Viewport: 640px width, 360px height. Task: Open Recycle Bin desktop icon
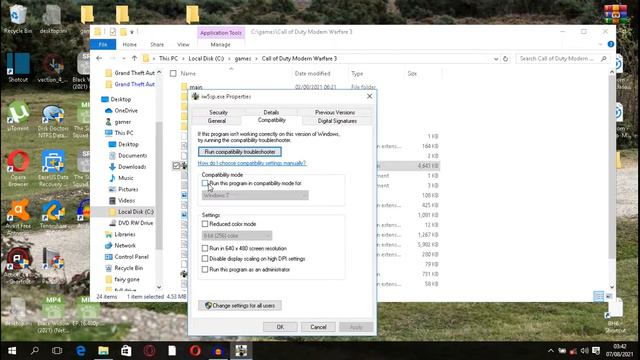(18, 18)
